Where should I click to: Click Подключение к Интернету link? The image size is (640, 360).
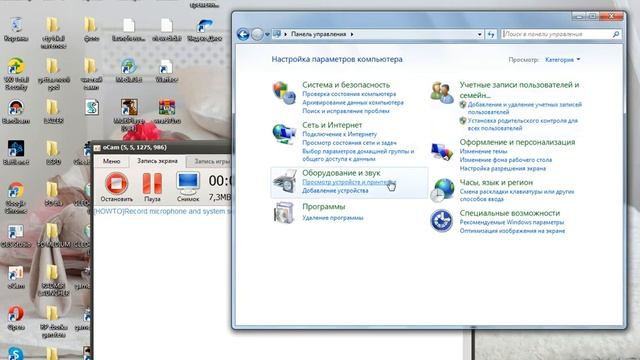pyautogui.click(x=340, y=134)
